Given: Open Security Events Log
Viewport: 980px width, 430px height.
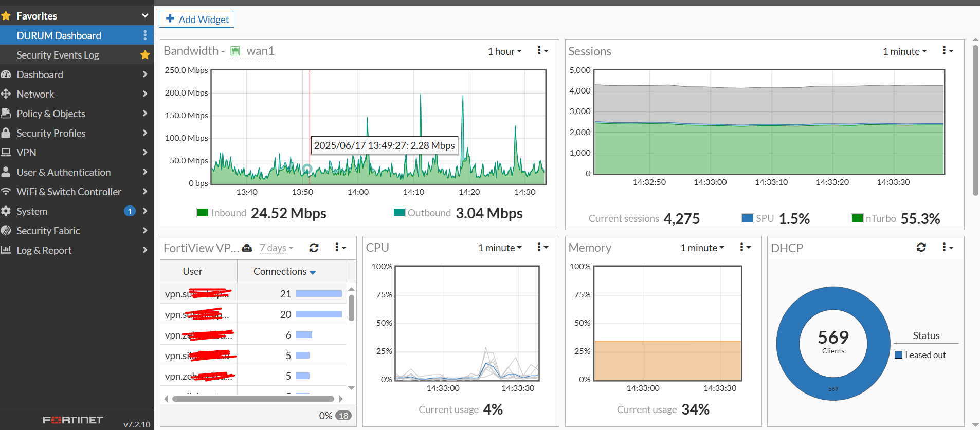Looking at the screenshot, I should click(58, 55).
